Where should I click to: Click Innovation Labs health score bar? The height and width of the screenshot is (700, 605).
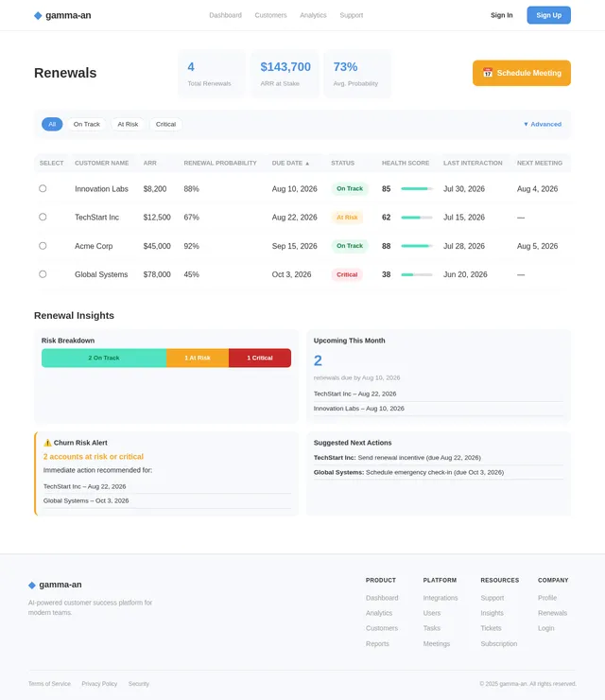click(417, 189)
